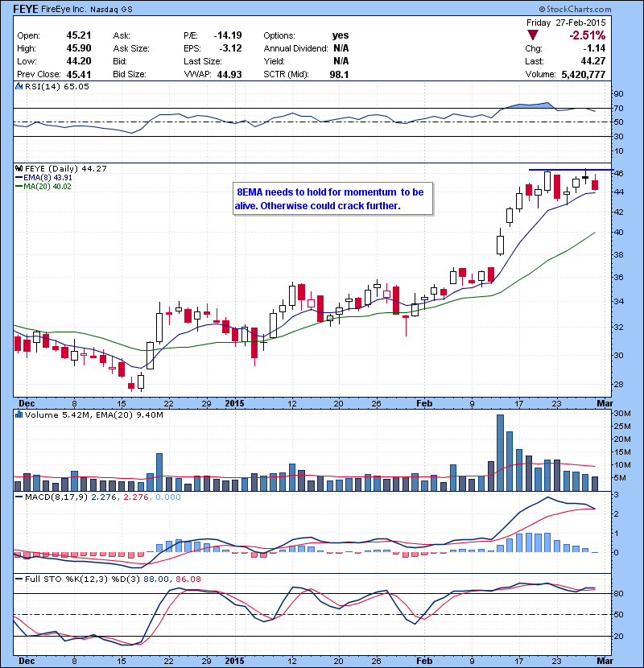Click the VWAP value 44.93

[229, 74]
